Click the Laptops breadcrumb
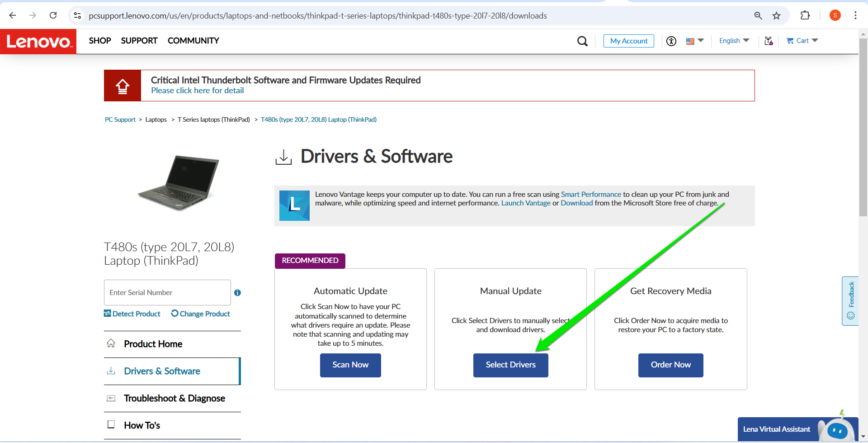Image resolution: width=868 pixels, height=443 pixels. (156, 119)
